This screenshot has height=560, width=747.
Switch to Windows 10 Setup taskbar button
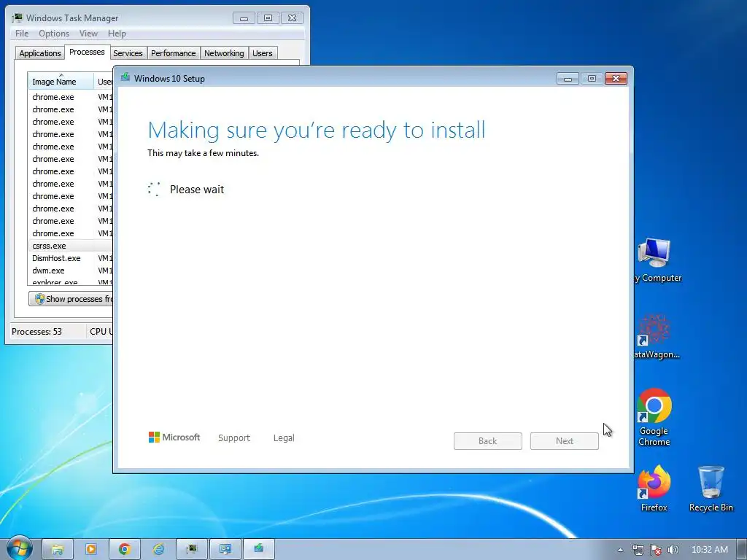point(259,549)
